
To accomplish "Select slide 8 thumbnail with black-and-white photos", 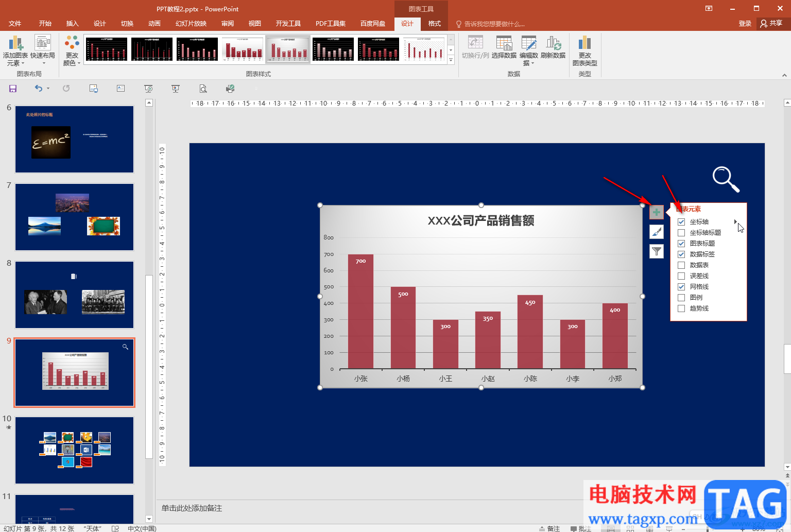I will coord(74,295).
